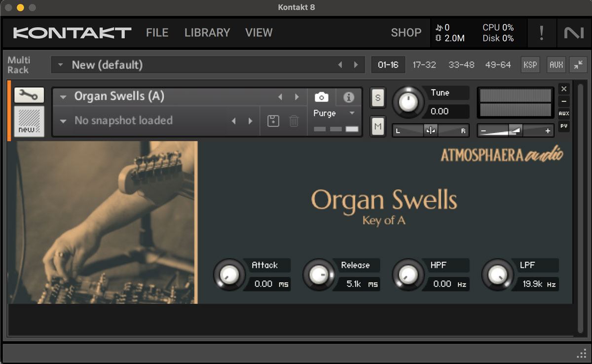Open the snapshot list dropdown arrow
The height and width of the screenshot is (364, 592).
[63, 121]
